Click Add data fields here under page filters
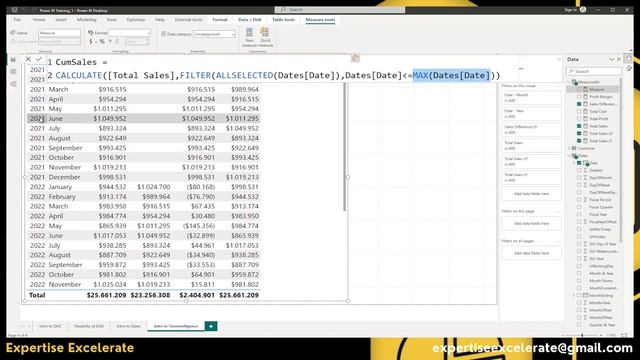This screenshot has width=640, height=360. 531,224
